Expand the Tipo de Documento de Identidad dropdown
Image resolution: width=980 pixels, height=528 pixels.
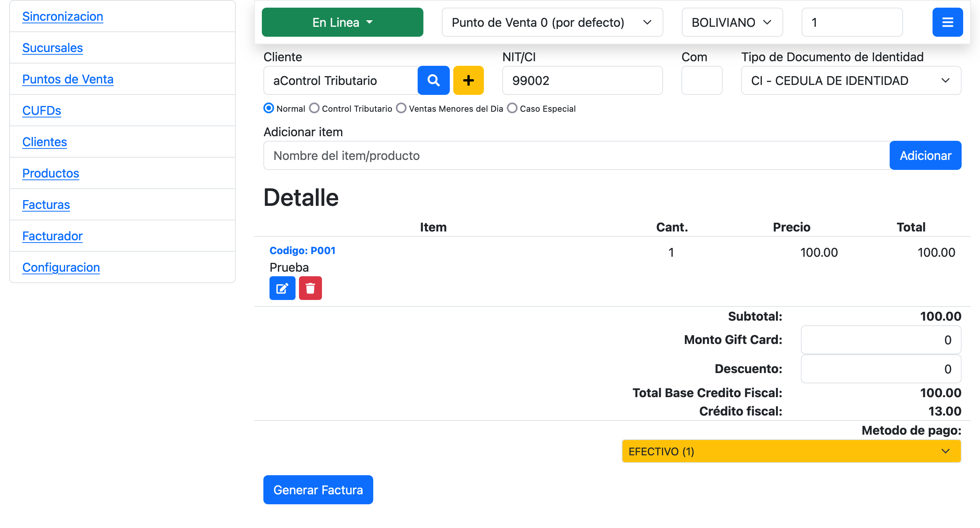click(851, 80)
